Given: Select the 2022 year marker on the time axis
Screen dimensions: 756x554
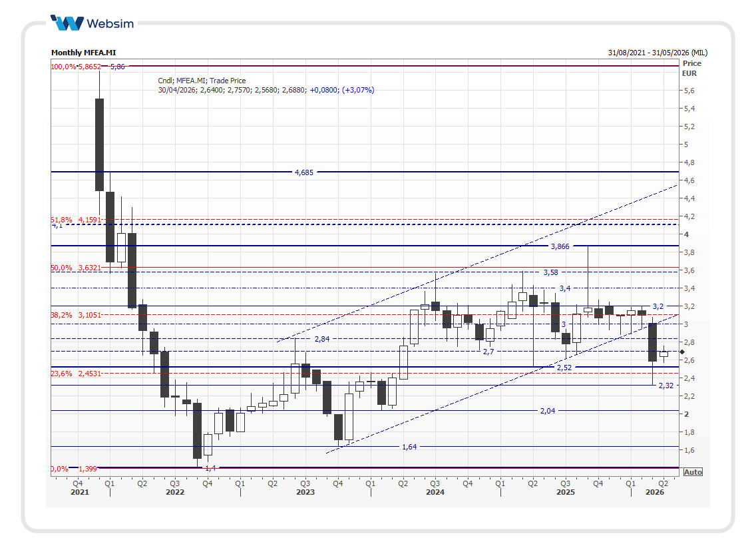Looking at the screenshot, I should click(x=175, y=492).
